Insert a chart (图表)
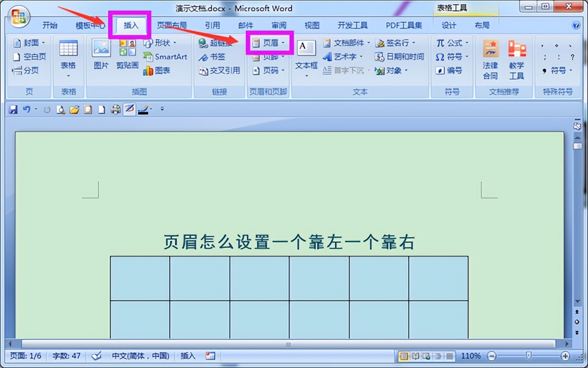This screenshot has width=588, height=368. point(157,70)
